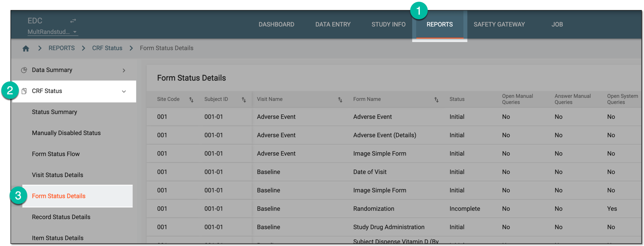Click Answer Manual Queries column header

[x=572, y=99]
